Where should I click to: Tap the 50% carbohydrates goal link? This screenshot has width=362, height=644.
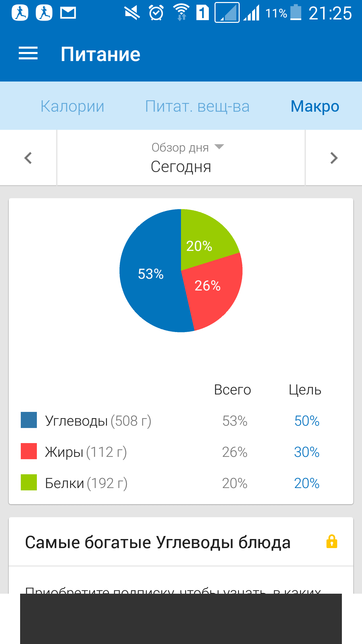pos(307,421)
